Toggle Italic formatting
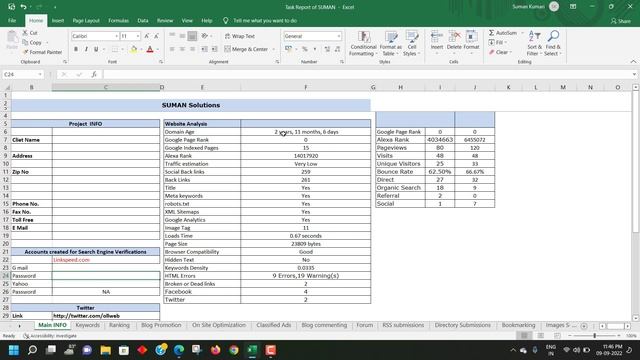 coord(86,49)
